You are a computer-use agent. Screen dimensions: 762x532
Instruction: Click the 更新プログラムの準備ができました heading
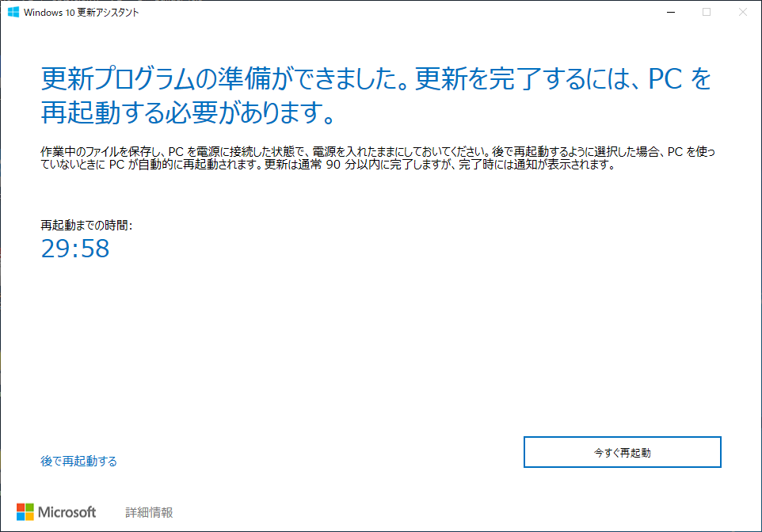[376, 95]
